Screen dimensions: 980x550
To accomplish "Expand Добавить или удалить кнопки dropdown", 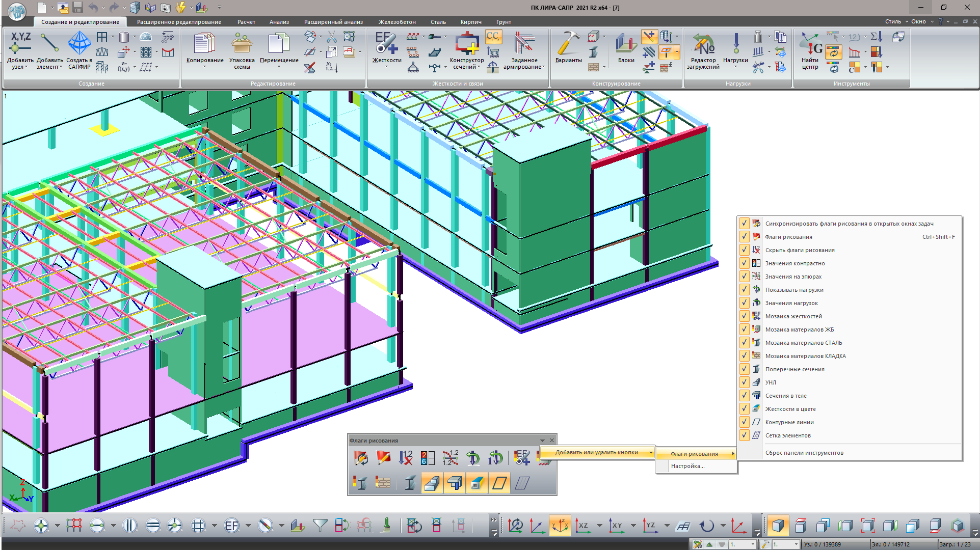I will tap(597, 452).
